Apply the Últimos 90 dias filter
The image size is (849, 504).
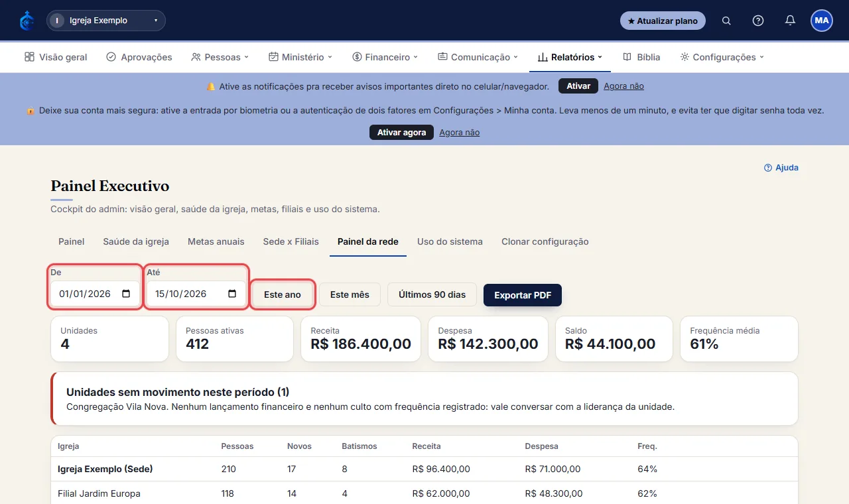click(432, 294)
